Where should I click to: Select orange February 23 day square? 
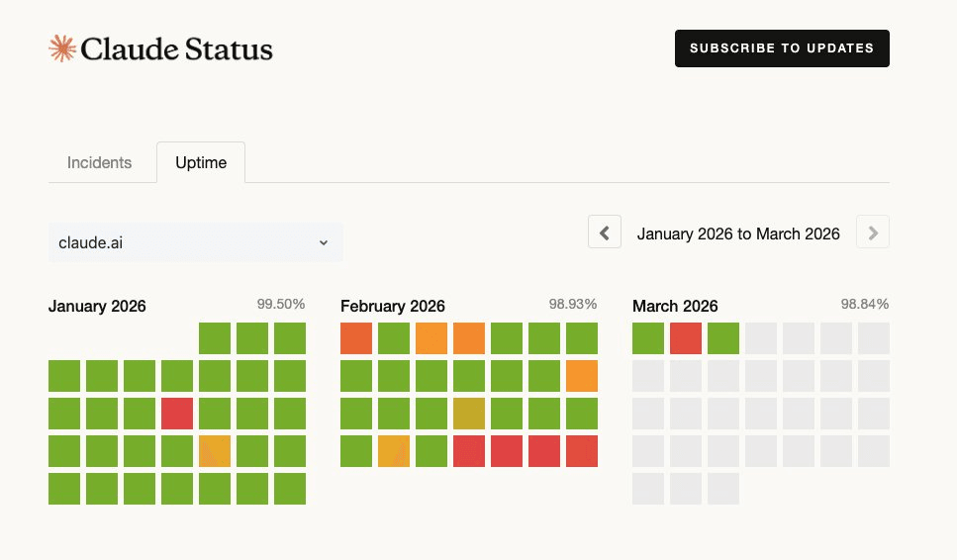(x=394, y=451)
